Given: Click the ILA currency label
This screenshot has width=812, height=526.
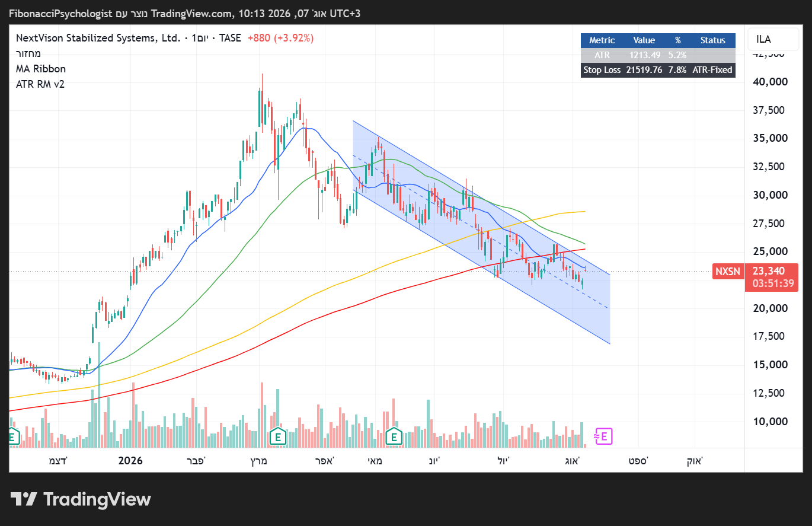Looking at the screenshot, I should [x=763, y=39].
